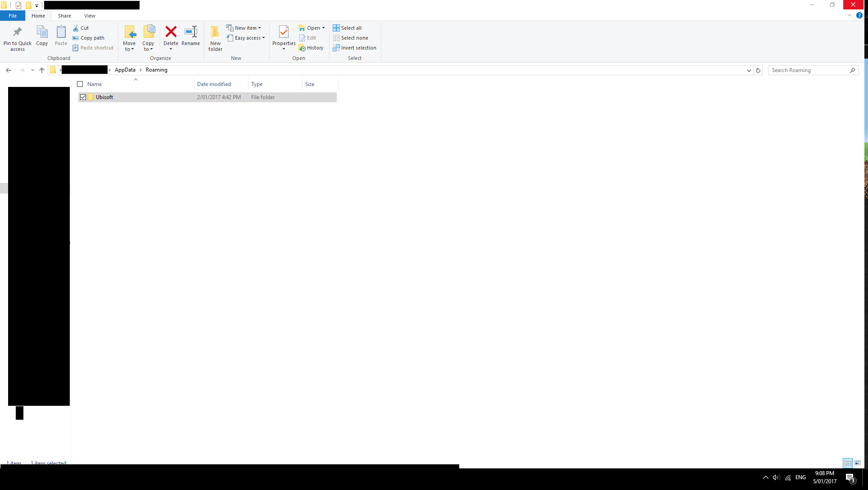The height and width of the screenshot is (490, 868).
Task: Expand the address bar history dropdown
Action: pyautogui.click(x=749, y=70)
